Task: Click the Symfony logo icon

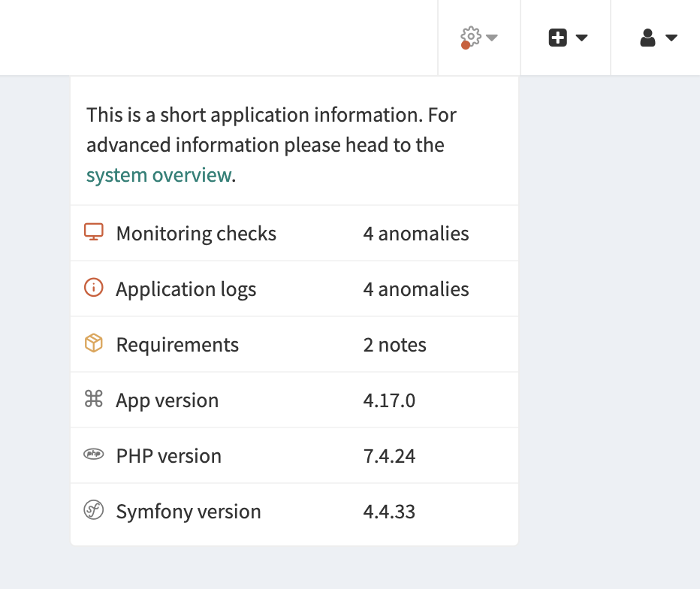Action: 93,510
